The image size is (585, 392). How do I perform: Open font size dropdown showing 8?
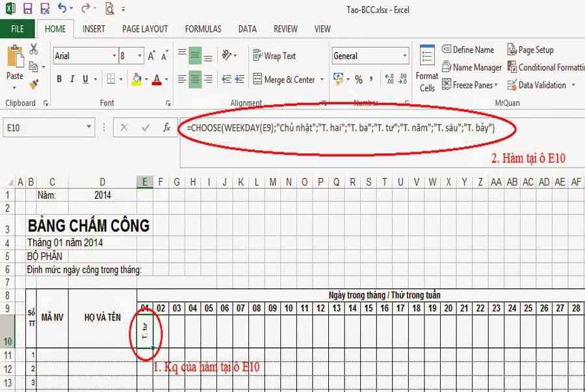[140, 56]
